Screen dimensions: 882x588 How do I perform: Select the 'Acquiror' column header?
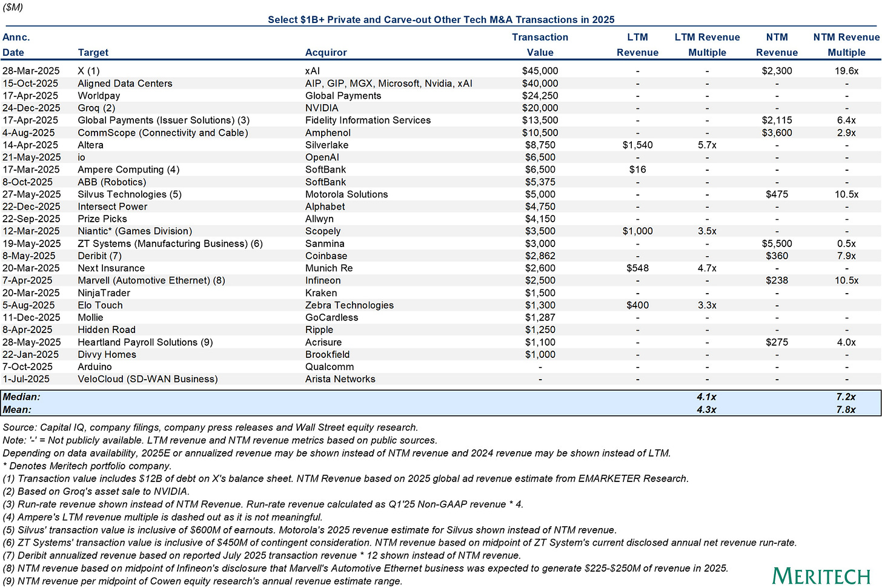(x=326, y=53)
